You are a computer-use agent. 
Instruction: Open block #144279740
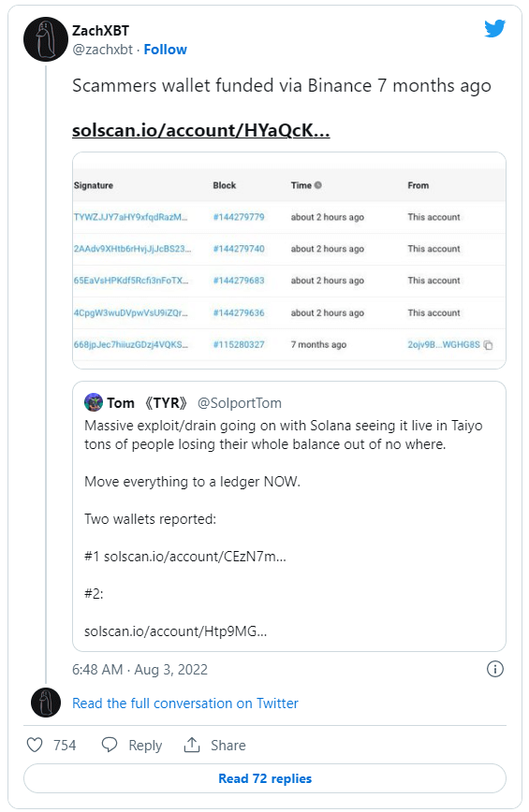point(239,249)
